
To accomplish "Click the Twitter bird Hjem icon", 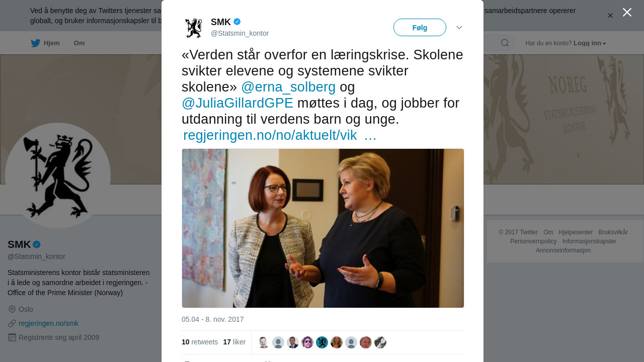I will 35,43.
